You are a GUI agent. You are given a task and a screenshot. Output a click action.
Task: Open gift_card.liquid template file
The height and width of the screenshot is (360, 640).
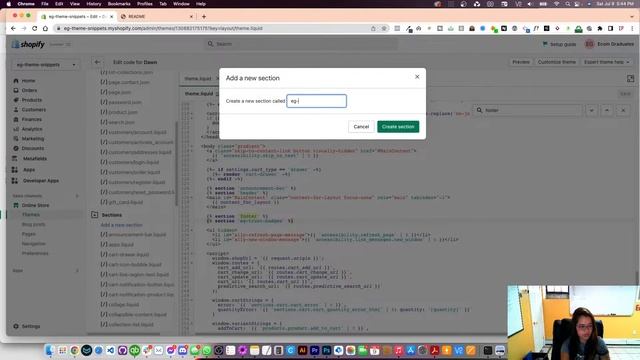click(x=125, y=202)
